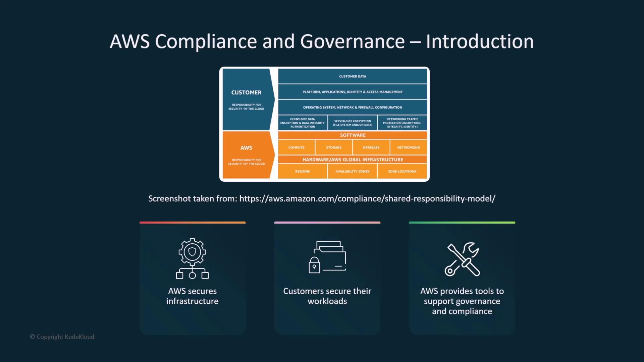Click the gear shield infrastructure icon

coord(192,258)
